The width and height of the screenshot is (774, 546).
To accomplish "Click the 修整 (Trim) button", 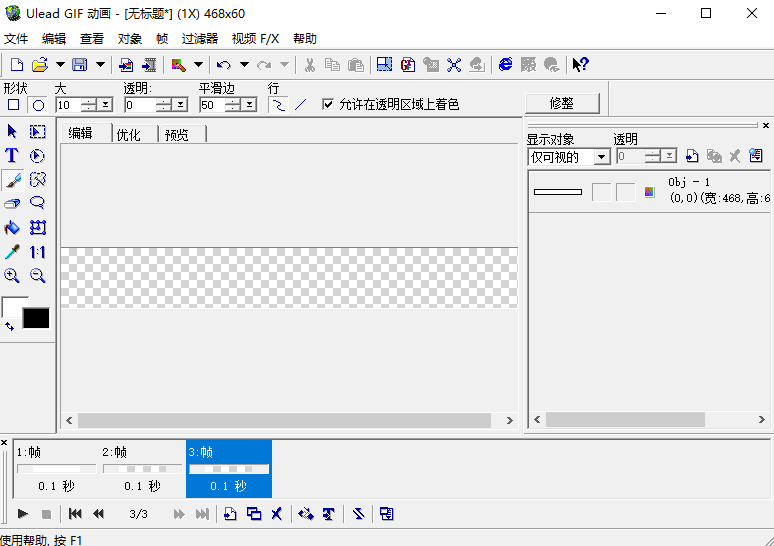I will pos(561,103).
